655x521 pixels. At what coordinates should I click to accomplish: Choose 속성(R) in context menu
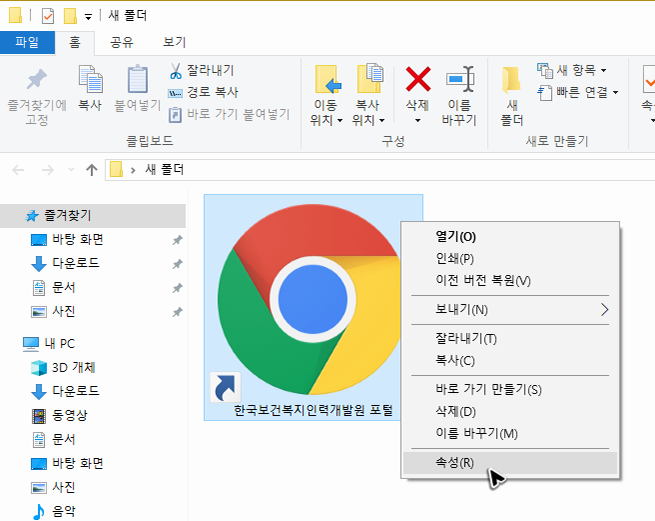click(510, 463)
